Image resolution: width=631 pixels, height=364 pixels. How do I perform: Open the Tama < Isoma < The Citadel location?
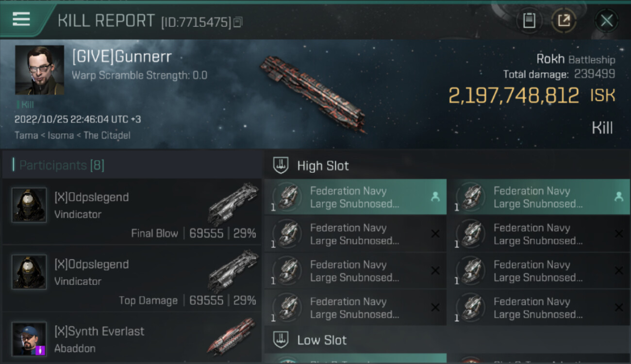72,135
